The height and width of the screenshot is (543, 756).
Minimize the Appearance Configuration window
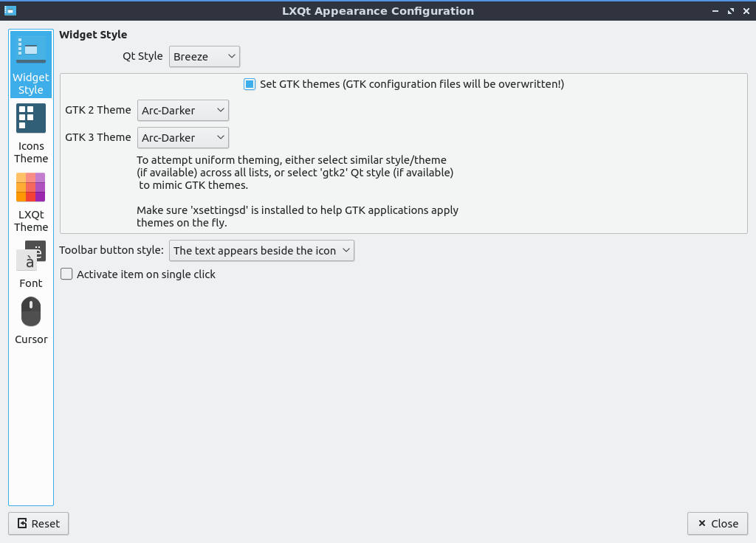click(x=715, y=11)
